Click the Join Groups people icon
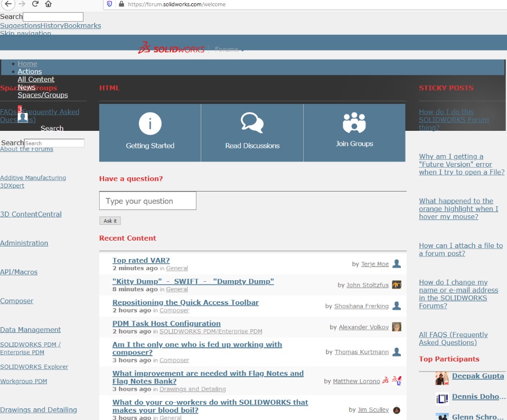The width and height of the screenshot is (507, 420). click(354, 123)
